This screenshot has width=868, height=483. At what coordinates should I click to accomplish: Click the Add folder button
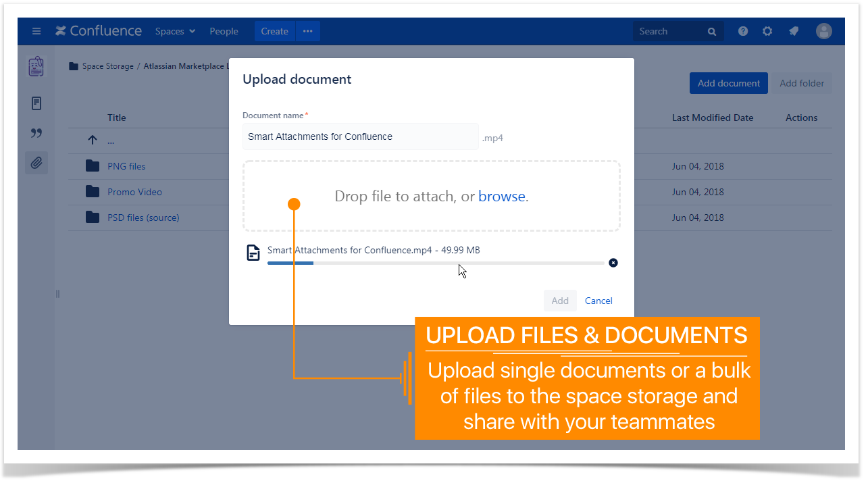point(802,83)
